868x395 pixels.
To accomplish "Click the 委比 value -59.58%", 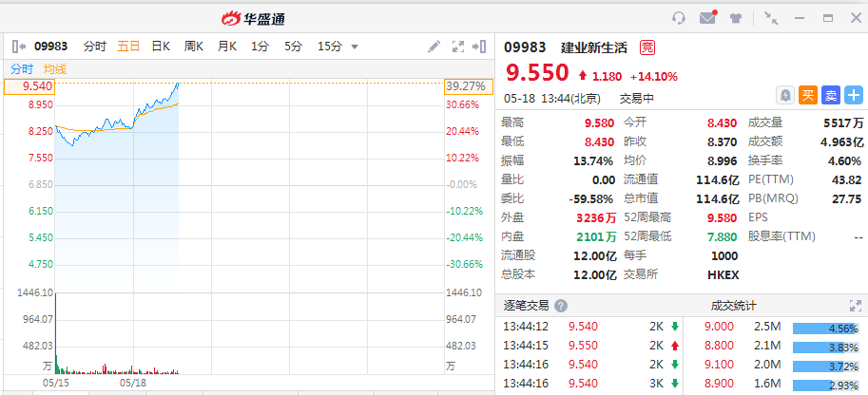I will pyautogui.click(x=591, y=199).
